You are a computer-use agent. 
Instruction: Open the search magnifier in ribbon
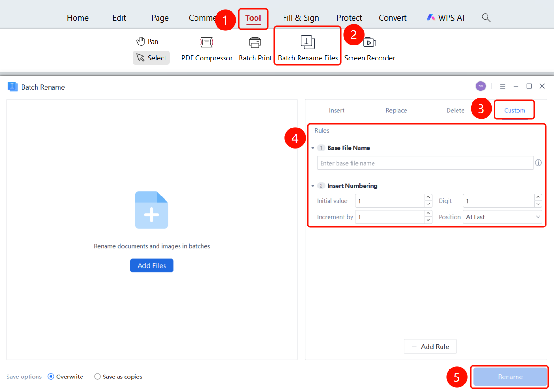point(486,18)
